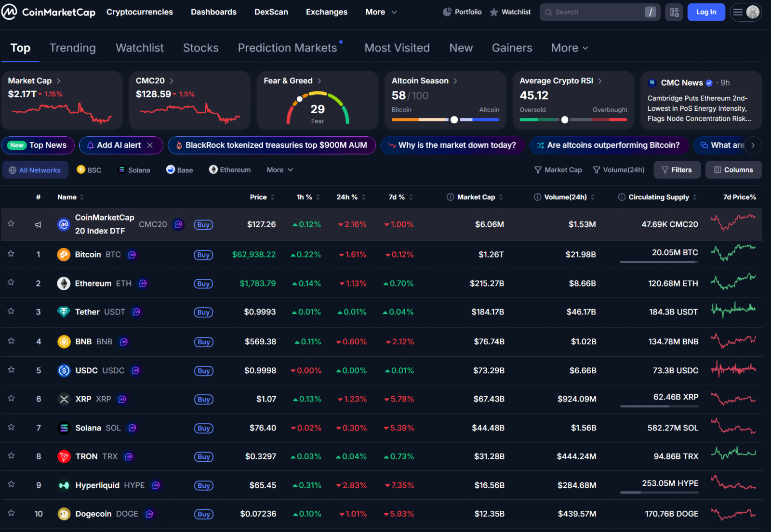Open the DexScan menu item
The height and width of the screenshot is (532, 771).
pyautogui.click(x=271, y=12)
